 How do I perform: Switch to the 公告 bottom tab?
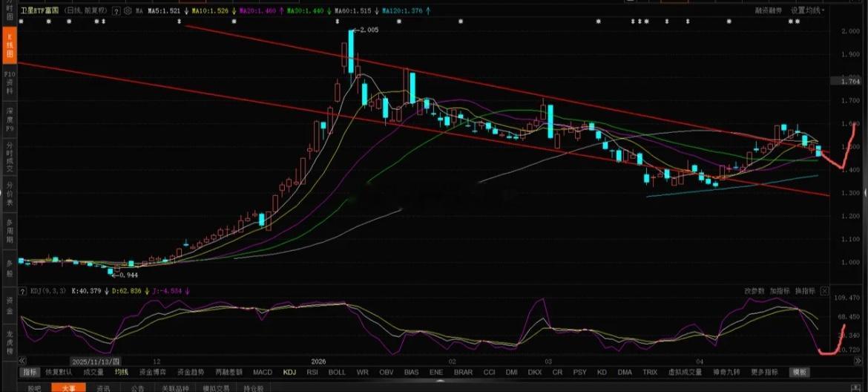pos(138,388)
